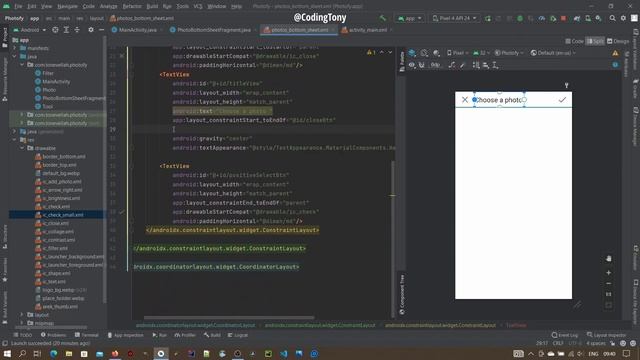Open the Navigate menu
Screen dimensions: 640x360
67,6
